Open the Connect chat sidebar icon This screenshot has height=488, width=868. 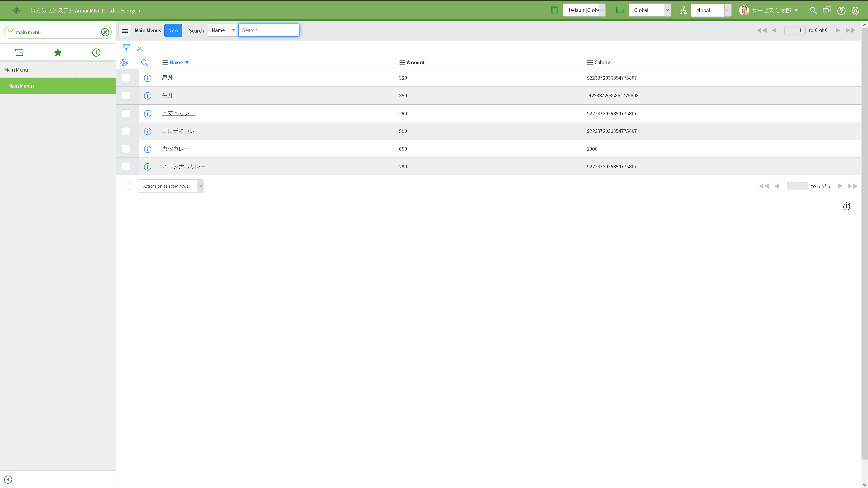[827, 10]
